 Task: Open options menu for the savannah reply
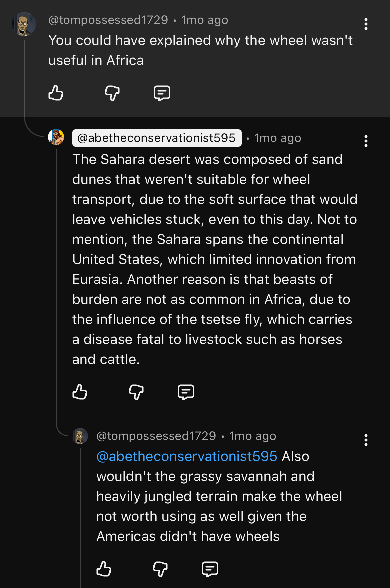click(x=366, y=440)
